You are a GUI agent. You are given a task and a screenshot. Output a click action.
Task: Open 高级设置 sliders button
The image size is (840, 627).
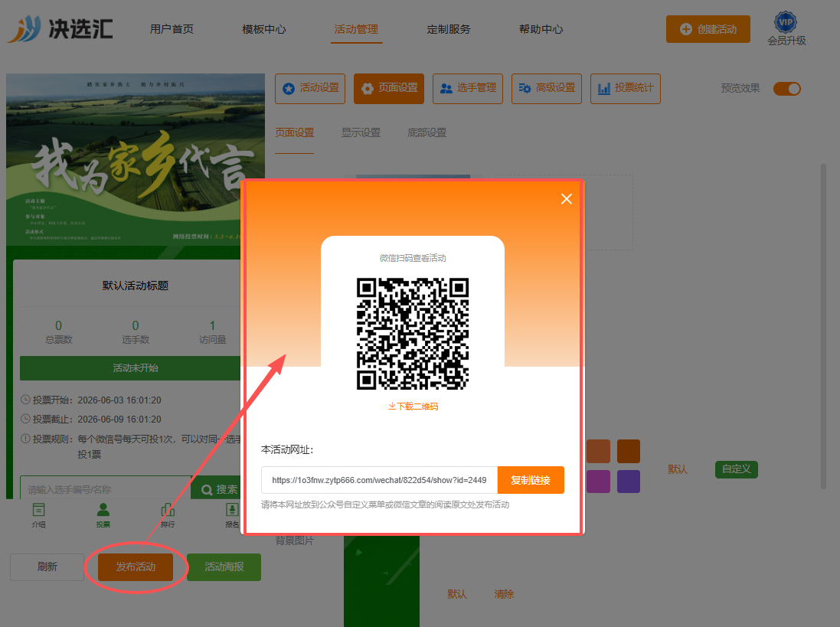point(547,88)
